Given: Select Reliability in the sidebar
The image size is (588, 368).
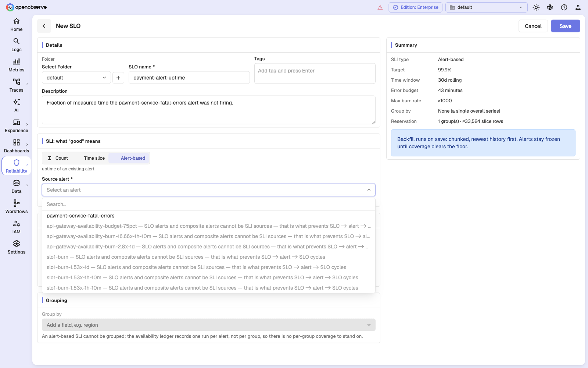Looking at the screenshot, I should 16,166.
